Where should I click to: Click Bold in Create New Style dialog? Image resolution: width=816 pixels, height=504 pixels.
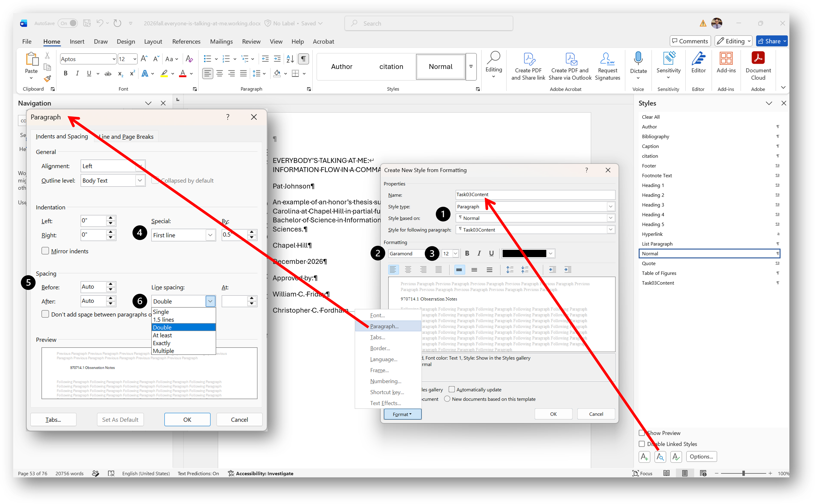pos(467,253)
